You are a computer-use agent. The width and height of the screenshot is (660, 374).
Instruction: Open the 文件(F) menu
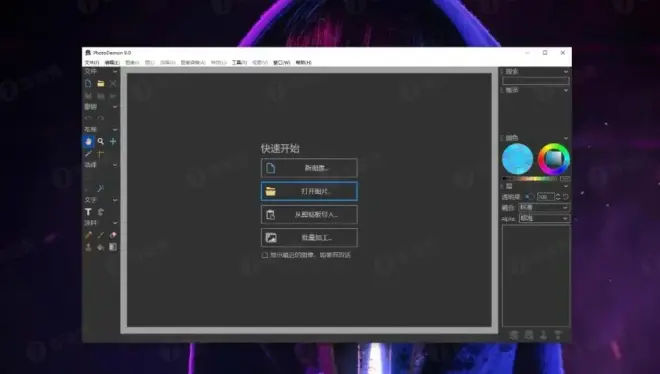pos(92,62)
